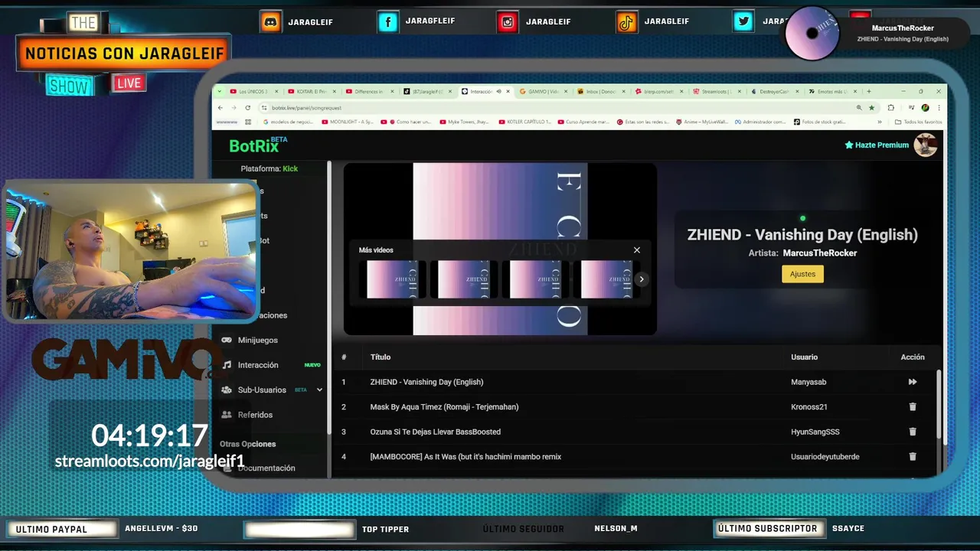The width and height of the screenshot is (980, 551).
Task: Click the Twitter icon in stream overlay
Action: point(743,22)
